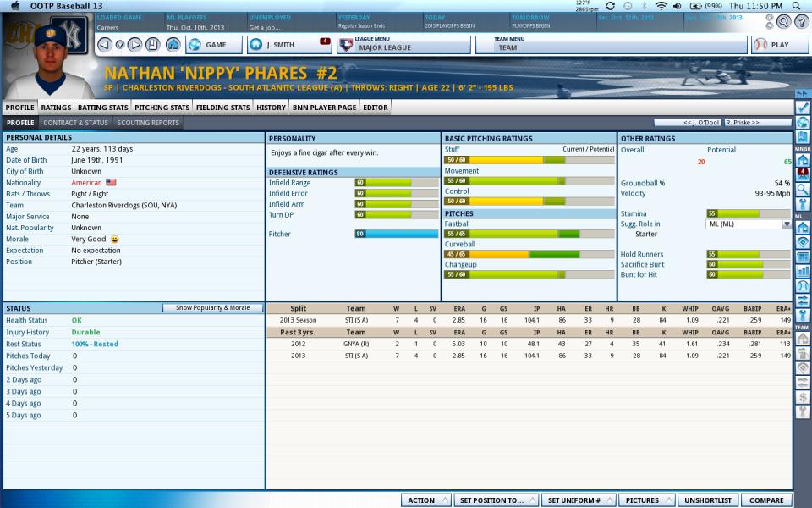812x508 pixels.
Task: Switch to the FIELDING STATS tab
Action: pos(222,108)
